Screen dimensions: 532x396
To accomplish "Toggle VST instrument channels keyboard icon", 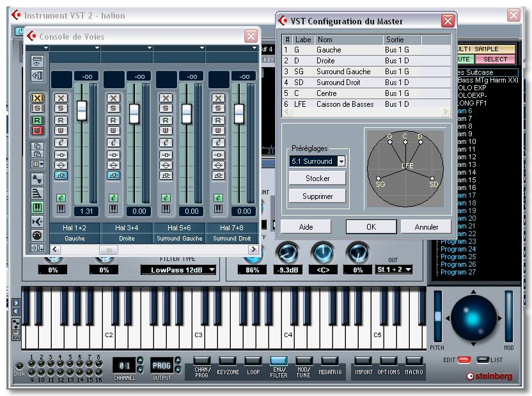I will pos(37,207).
